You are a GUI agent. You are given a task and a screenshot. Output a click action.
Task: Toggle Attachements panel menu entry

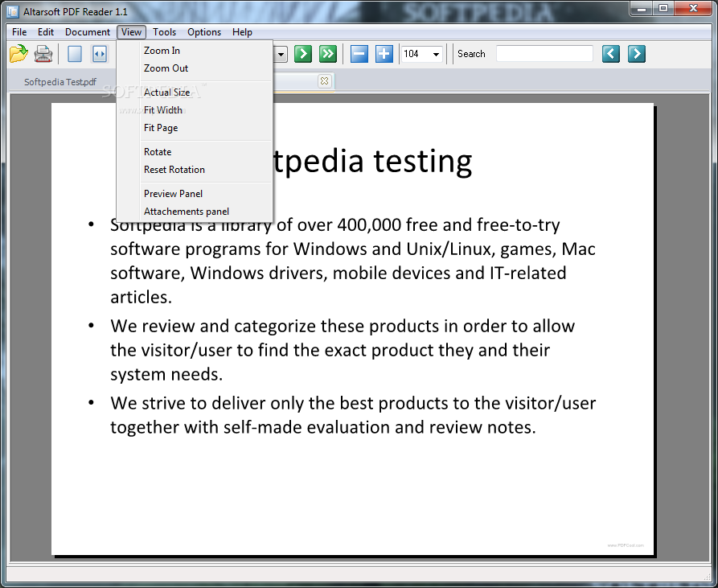[195, 212]
